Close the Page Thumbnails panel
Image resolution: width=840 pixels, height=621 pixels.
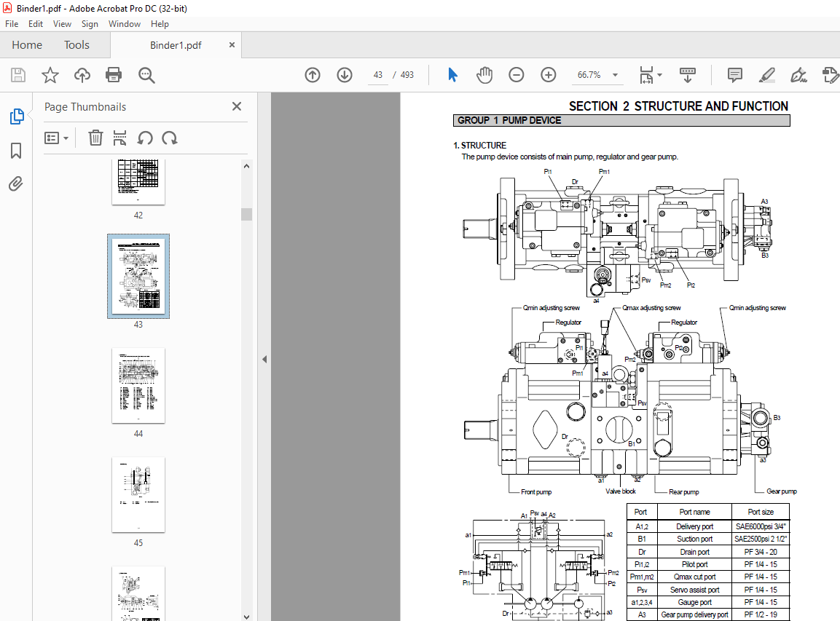coord(236,106)
